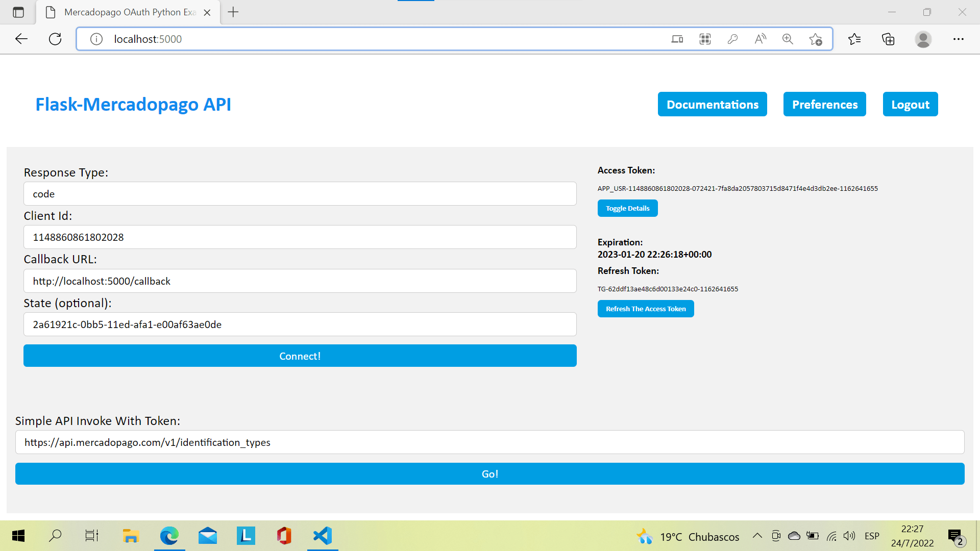Viewport: 980px width, 551px height.
Task: Open the Favorites list icon
Action: [854, 39]
